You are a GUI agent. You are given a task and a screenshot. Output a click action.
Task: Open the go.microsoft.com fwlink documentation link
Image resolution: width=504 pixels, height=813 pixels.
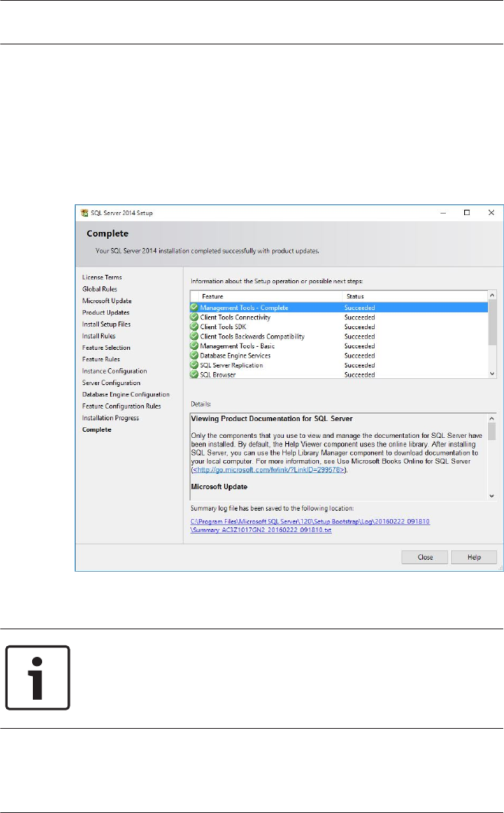[x=268, y=470]
